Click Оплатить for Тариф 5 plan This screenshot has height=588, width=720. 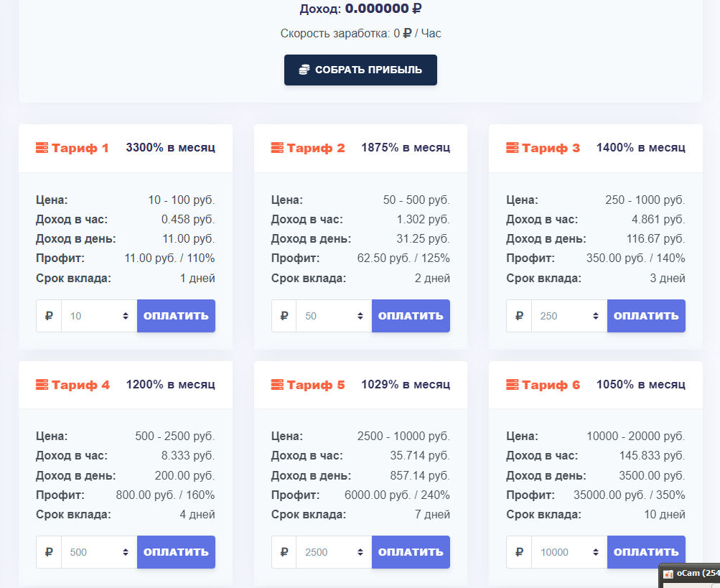coord(411,552)
